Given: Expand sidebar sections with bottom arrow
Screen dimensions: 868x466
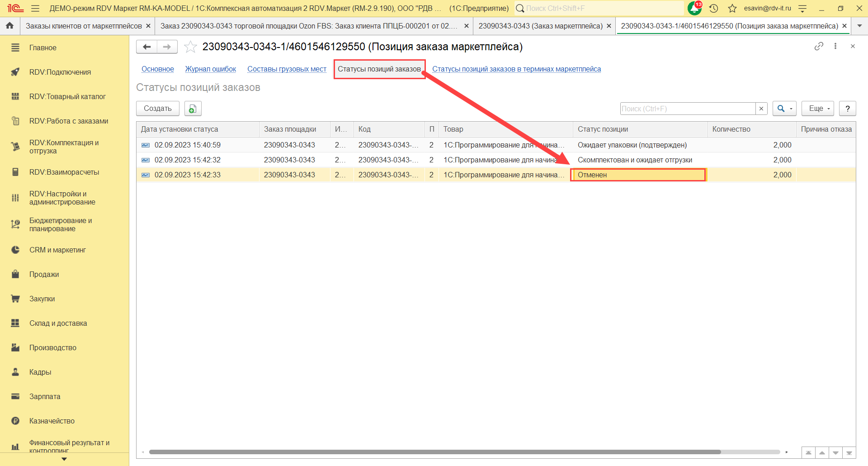Looking at the screenshot, I should coord(64,459).
